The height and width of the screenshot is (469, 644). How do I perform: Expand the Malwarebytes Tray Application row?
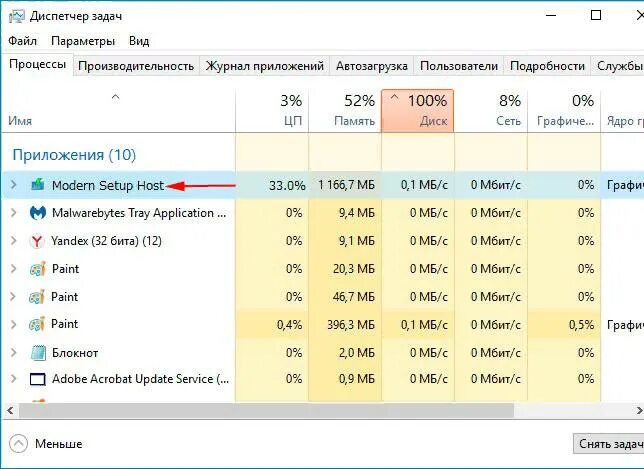point(13,213)
